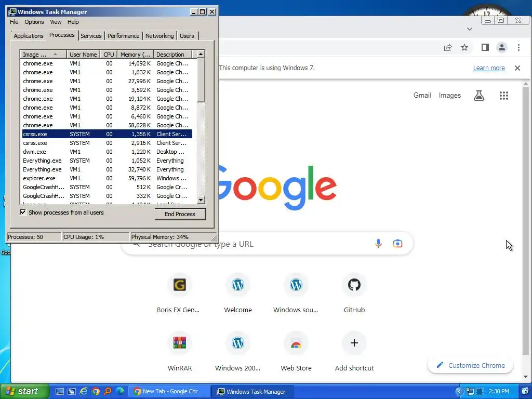Screen dimensions: 532x399
Task: Sort processes by Memory column header
Action: click(135, 54)
